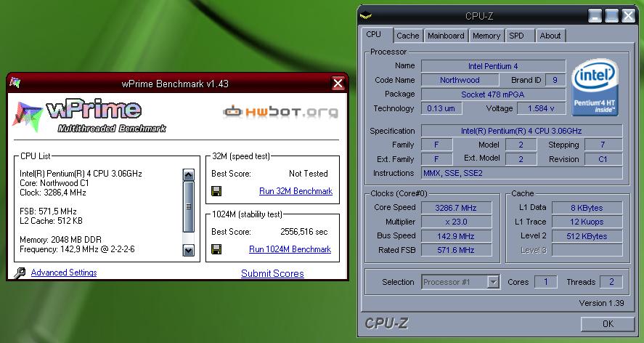Click the CPU List scroll down arrow

(189, 250)
